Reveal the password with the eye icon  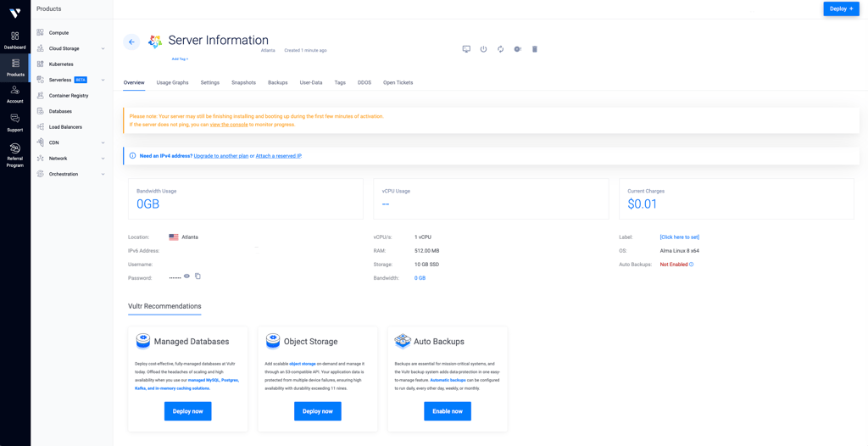[x=187, y=276]
